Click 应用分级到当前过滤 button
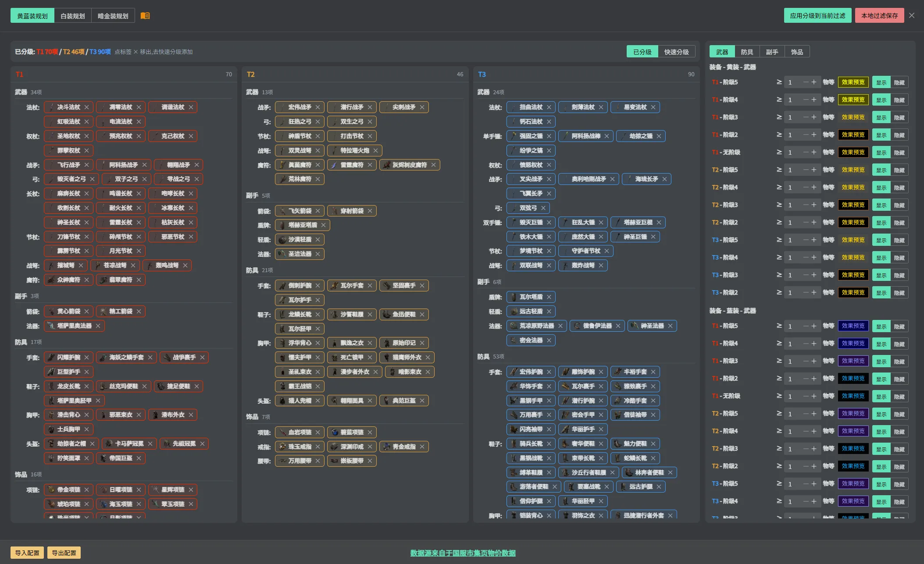 click(x=817, y=15)
